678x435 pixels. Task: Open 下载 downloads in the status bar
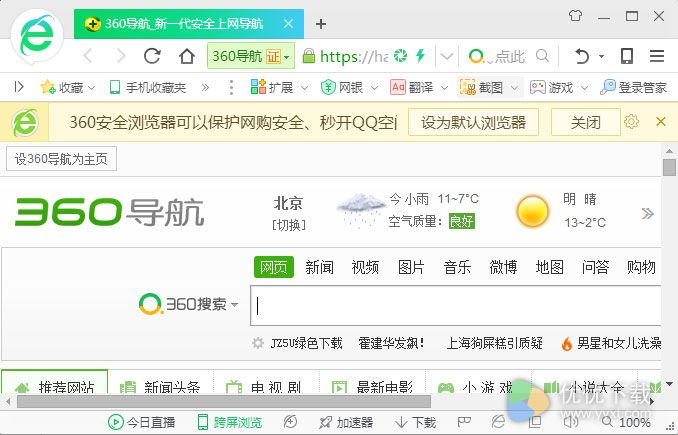pyautogui.click(x=416, y=422)
